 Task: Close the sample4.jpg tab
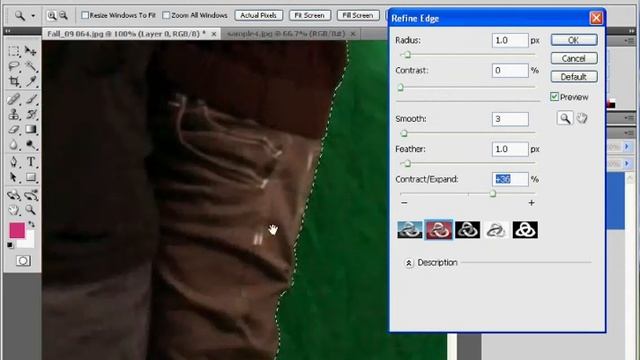point(353,34)
